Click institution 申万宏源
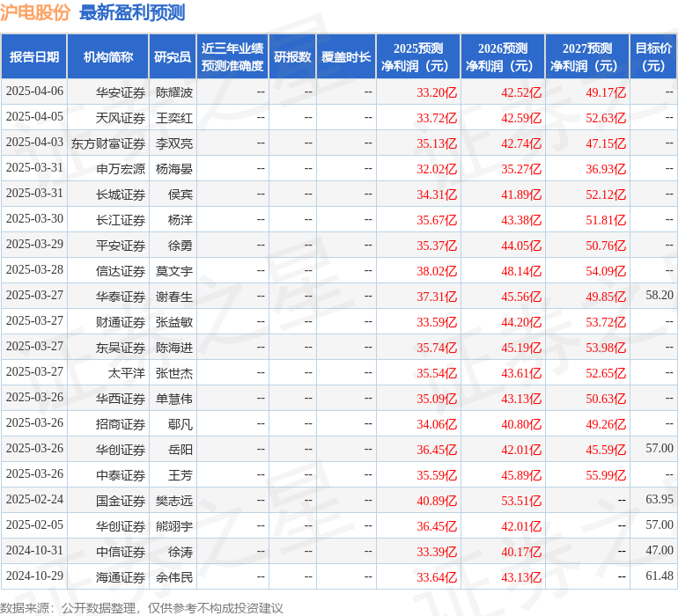Image resolution: width=678 pixels, height=616 pixels. [121, 169]
